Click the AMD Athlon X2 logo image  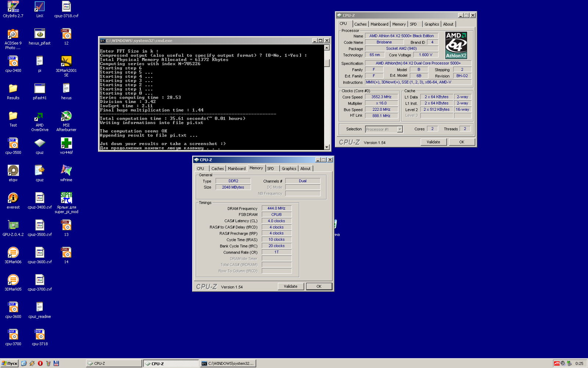[x=456, y=45]
